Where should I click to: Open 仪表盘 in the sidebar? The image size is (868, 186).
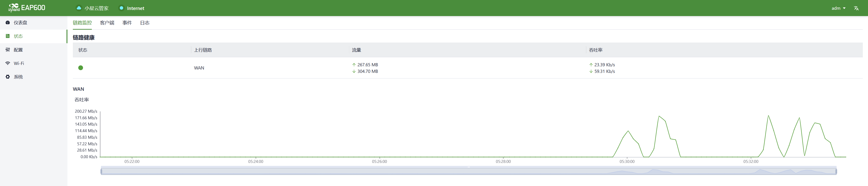34,23
